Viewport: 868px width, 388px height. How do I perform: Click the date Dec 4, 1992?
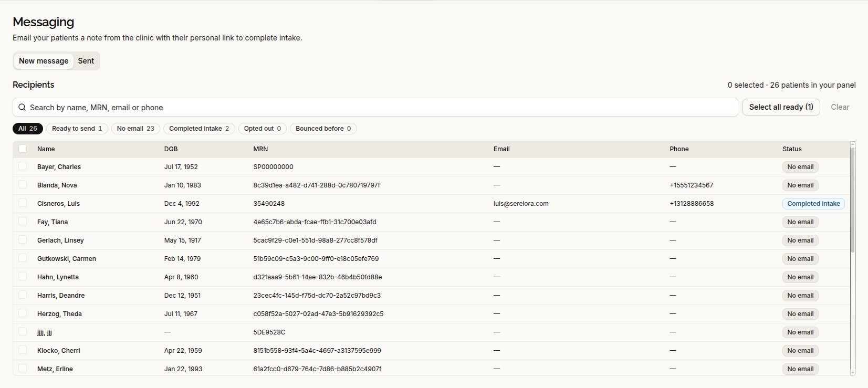point(182,204)
